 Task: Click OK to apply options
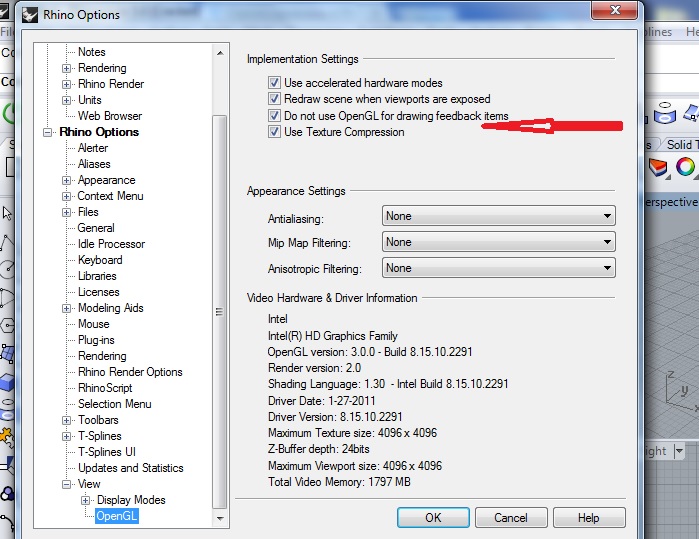tap(433, 518)
